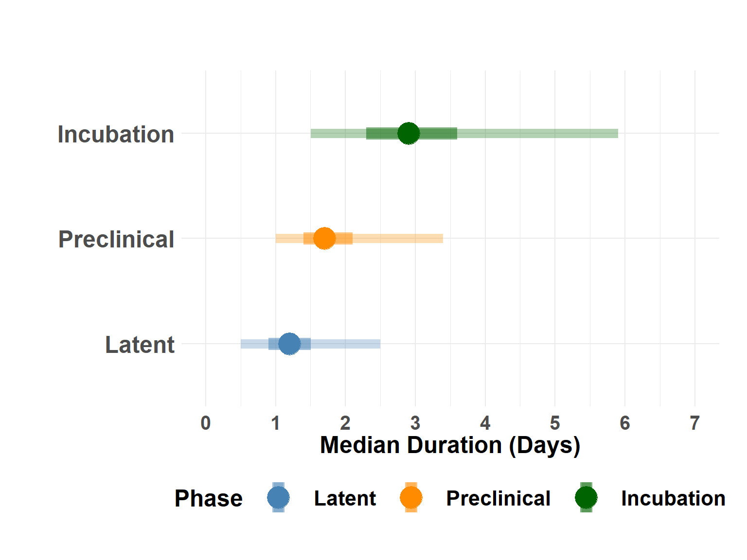Click the light green Incubation interval's right end
Image resolution: width=747 pixels, height=560 pixels.
click(x=616, y=133)
